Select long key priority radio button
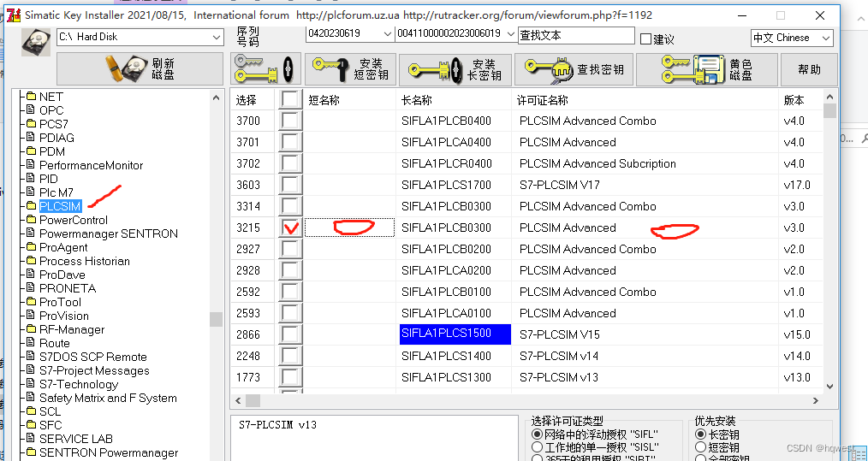 click(701, 434)
